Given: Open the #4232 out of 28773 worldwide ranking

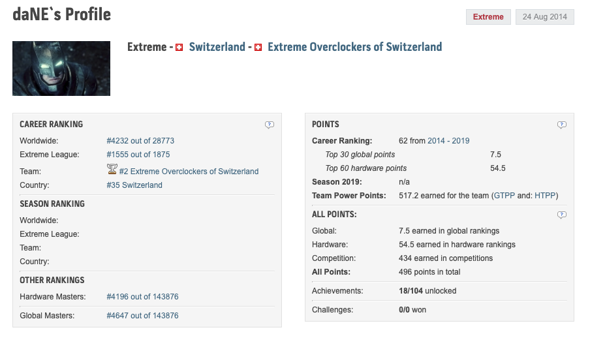Looking at the screenshot, I should pyautogui.click(x=140, y=141).
